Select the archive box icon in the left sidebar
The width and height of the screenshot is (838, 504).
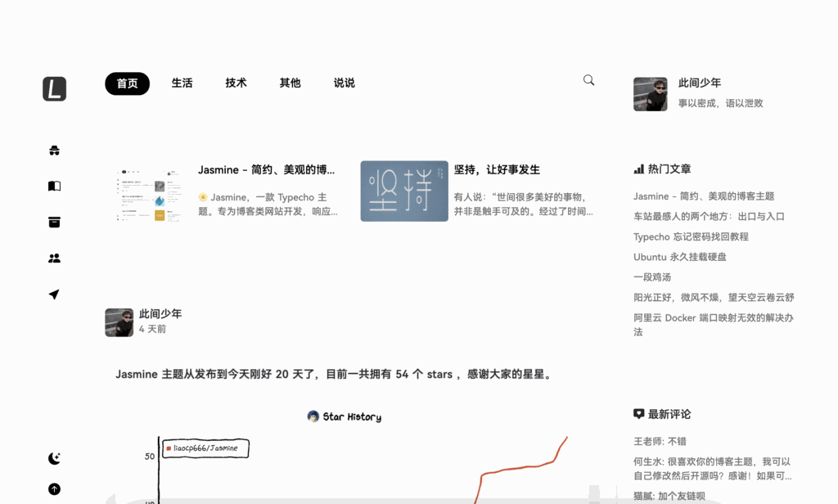point(54,222)
